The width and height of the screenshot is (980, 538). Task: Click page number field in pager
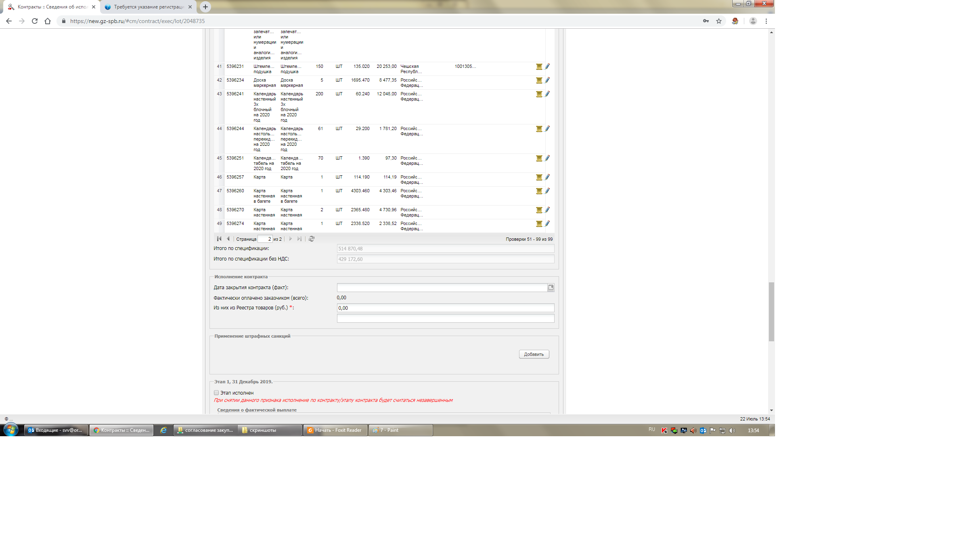[265, 239]
